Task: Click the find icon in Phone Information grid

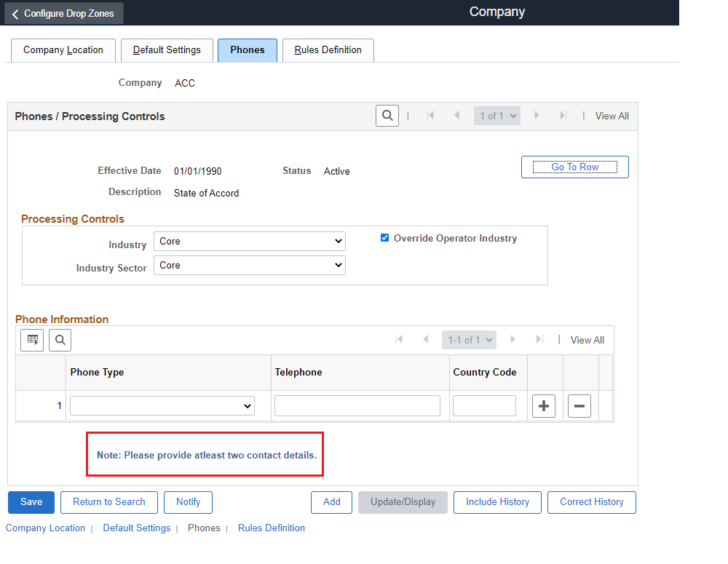Action: (x=60, y=341)
